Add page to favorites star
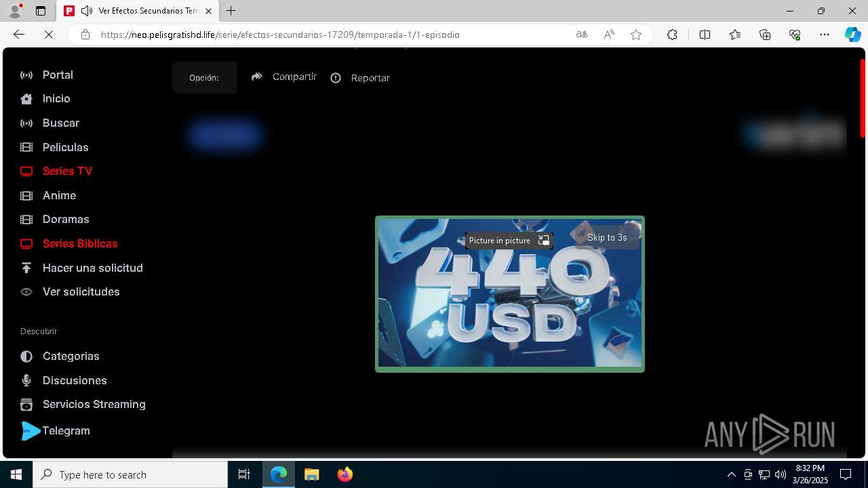Viewport: 868px width, 488px height. 636,35
